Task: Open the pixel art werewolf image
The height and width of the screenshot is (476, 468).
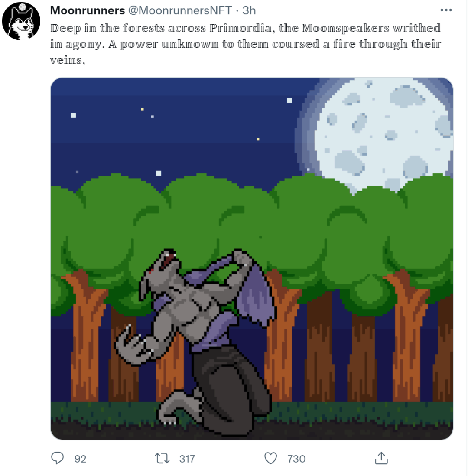Action: 252,258
